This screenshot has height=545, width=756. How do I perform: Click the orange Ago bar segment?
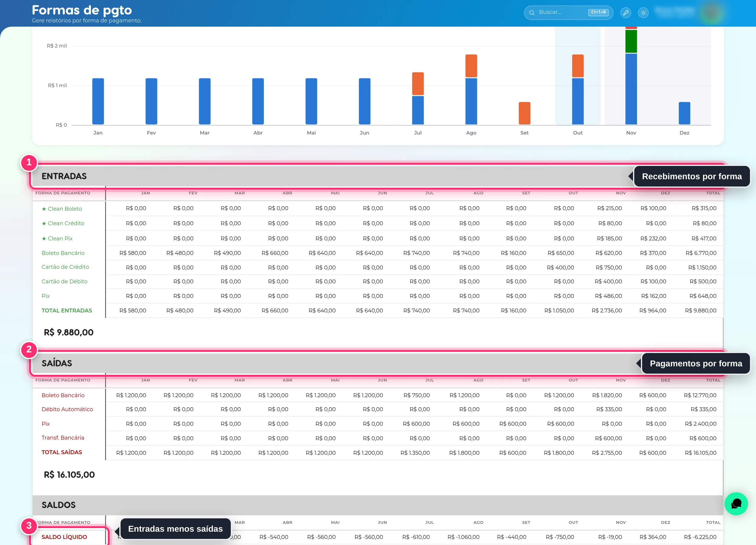[471, 66]
